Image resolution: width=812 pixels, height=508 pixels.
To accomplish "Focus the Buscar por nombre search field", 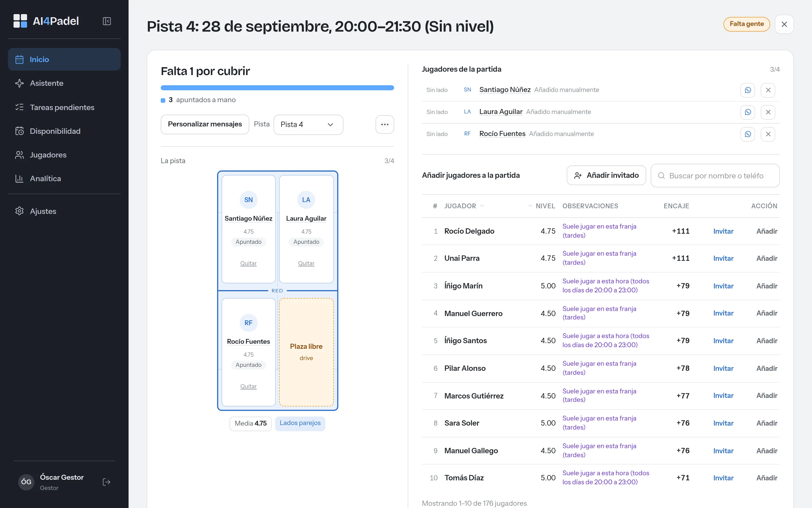I will 715,176.
